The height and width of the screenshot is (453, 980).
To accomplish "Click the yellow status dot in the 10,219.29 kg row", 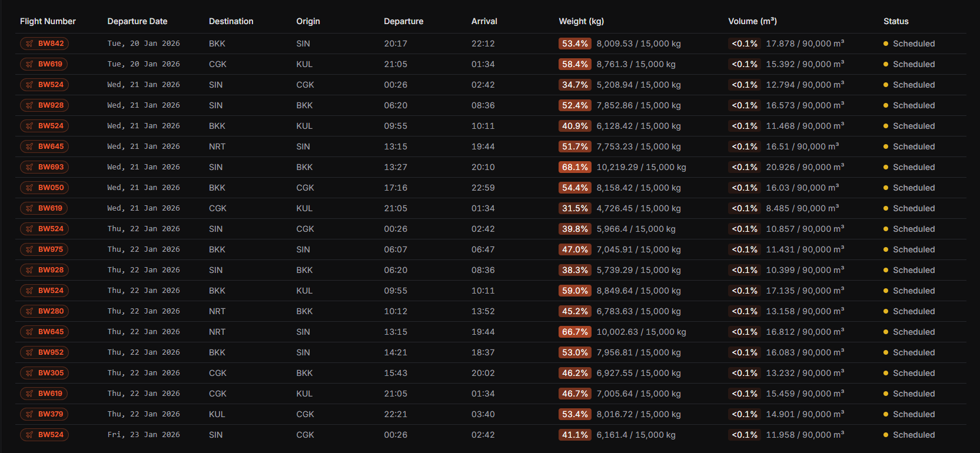I will tap(886, 167).
